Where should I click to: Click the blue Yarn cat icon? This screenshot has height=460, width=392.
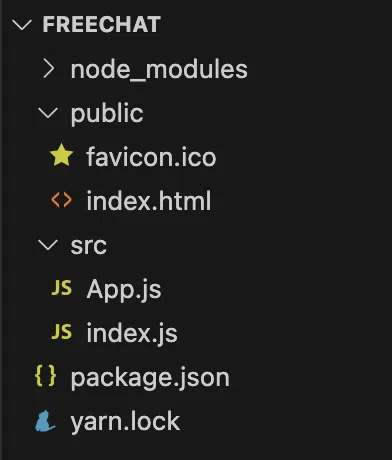pyautogui.click(x=45, y=421)
